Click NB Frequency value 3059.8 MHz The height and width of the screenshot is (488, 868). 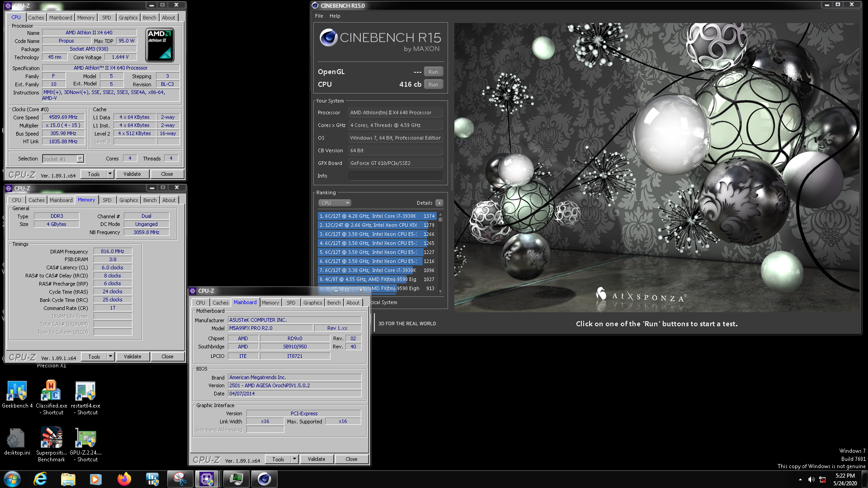pos(146,232)
